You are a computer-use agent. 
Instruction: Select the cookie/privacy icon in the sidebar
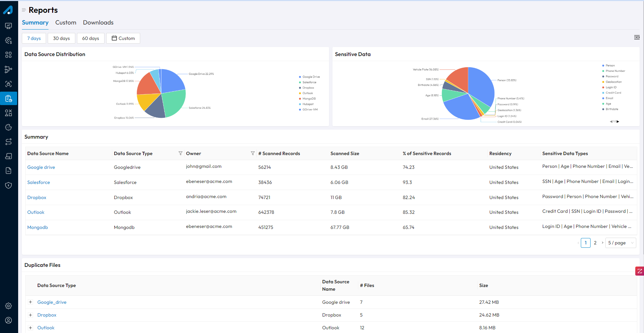point(8,127)
